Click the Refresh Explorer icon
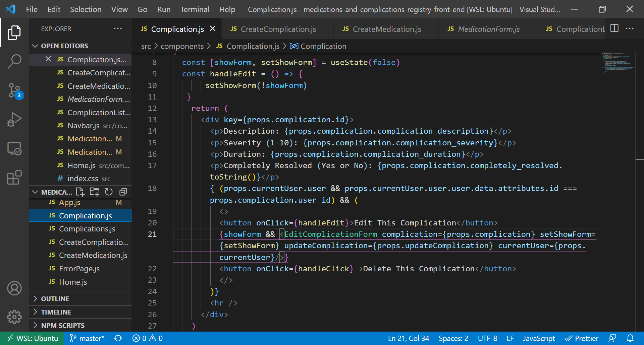Image resolution: width=644 pixels, height=345 pixels. pos(109,192)
